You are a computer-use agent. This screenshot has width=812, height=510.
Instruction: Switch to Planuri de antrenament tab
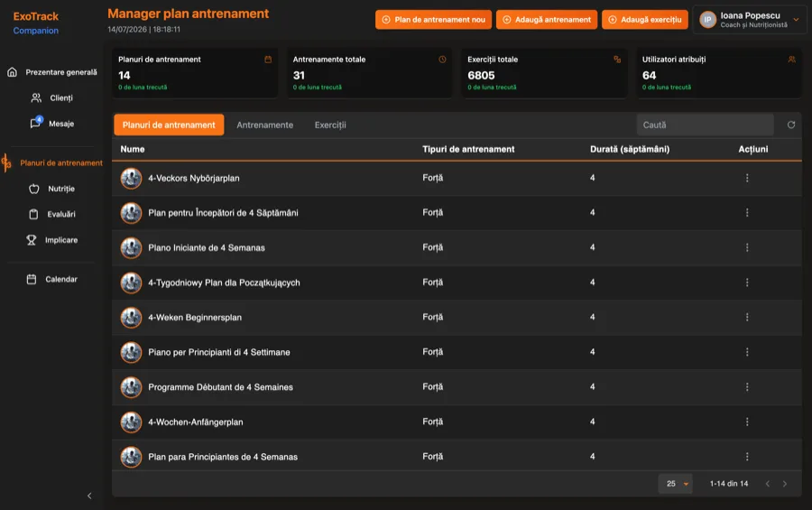point(169,125)
